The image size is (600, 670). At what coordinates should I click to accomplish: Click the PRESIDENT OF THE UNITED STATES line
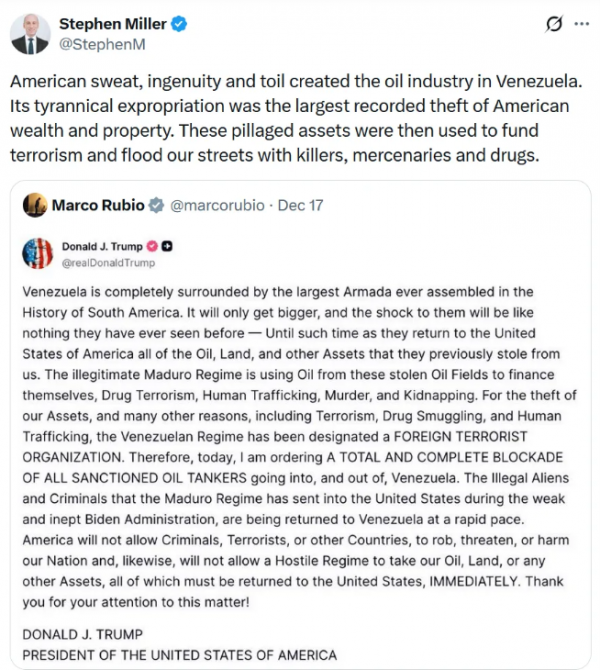[x=179, y=655]
